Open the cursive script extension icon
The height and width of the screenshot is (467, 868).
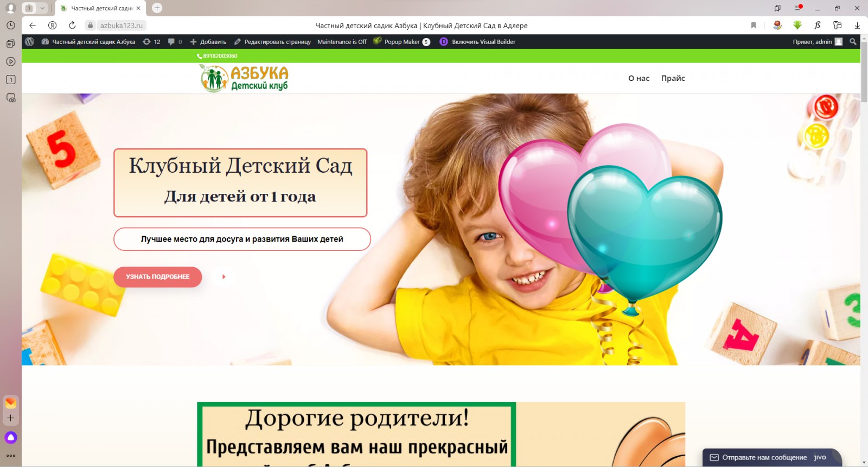(x=818, y=25)
